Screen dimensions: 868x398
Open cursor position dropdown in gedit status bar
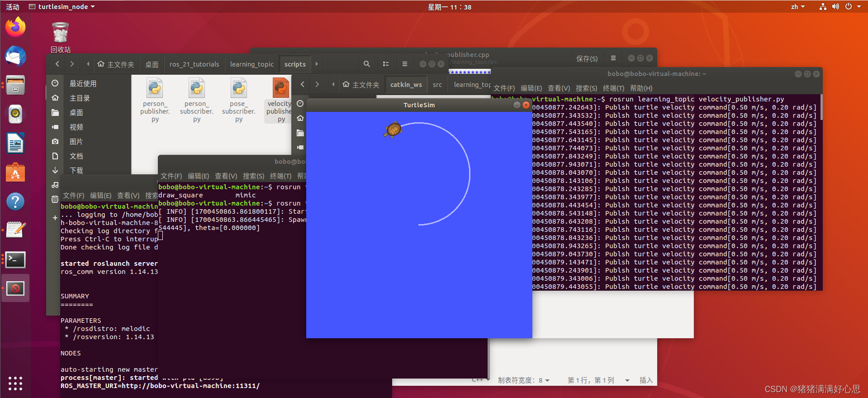[627, 380]
